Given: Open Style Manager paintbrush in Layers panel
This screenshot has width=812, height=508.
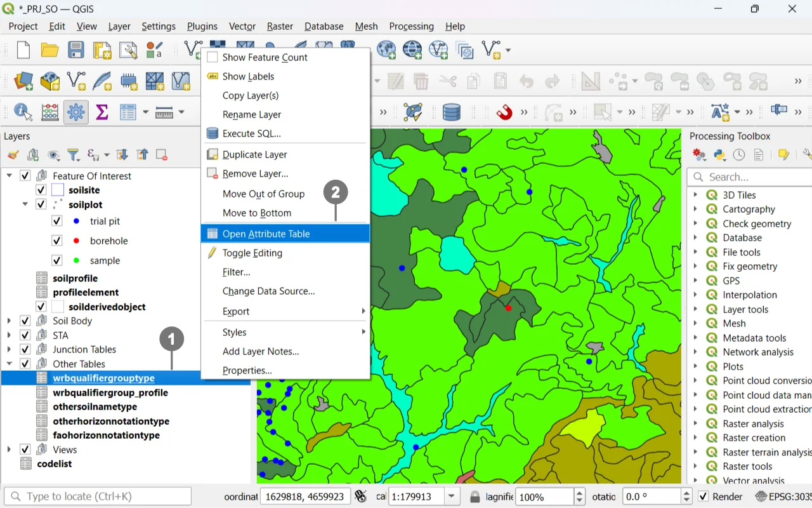Looking at the screenshot, I should click(x=13, y=155).
